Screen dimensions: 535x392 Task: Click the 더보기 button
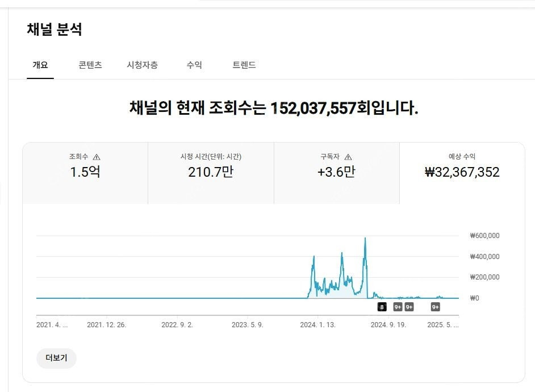56,358
